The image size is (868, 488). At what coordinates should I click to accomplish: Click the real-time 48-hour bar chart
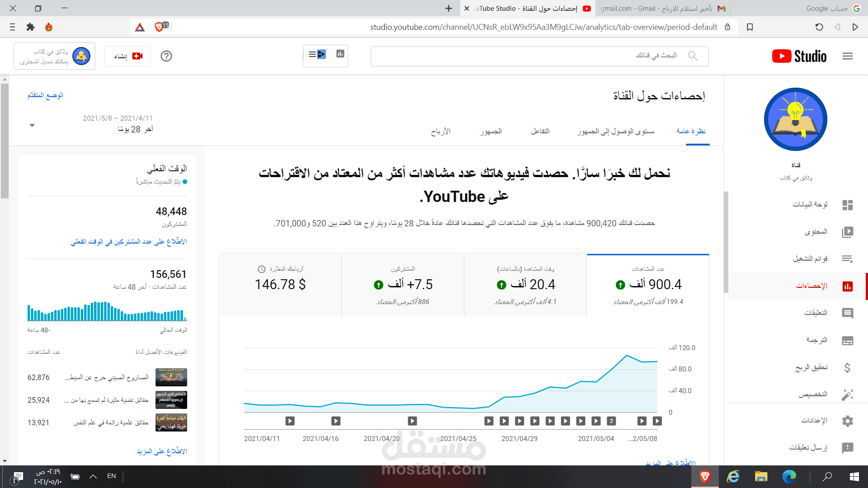(x=107, y=311)
